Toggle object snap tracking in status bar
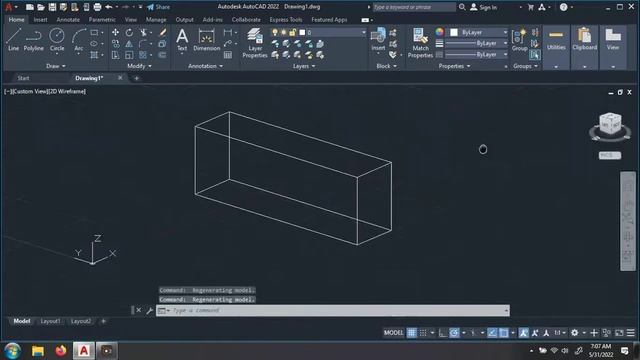 coord(492,333)
